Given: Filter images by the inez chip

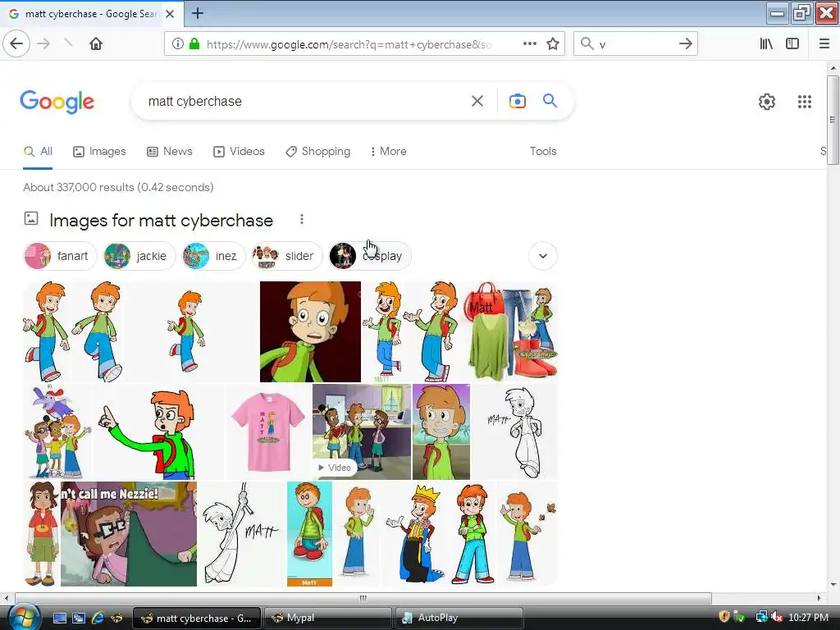Looking at the screenshot, I should tap(212, 256).
